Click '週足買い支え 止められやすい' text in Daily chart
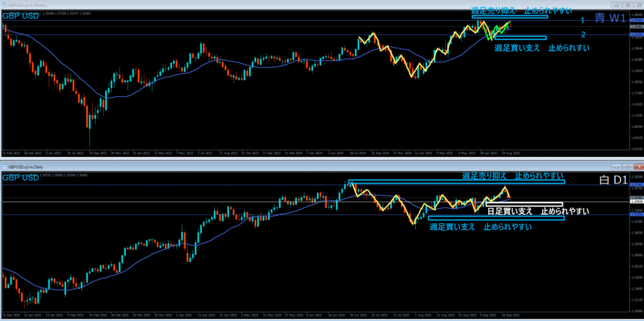This screenshot has width=644, height=321. pos(480,226)
